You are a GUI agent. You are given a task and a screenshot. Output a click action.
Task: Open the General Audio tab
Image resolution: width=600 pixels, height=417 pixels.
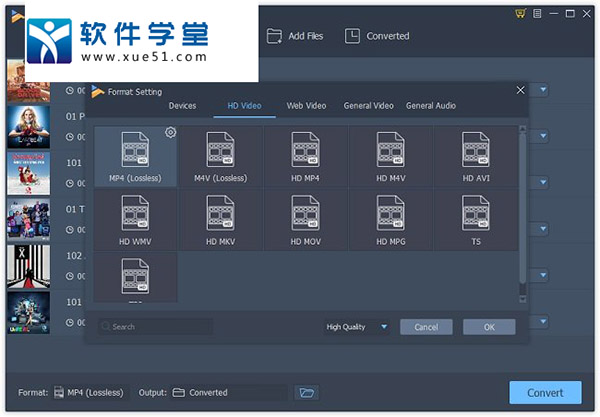[x=431, y=105]
